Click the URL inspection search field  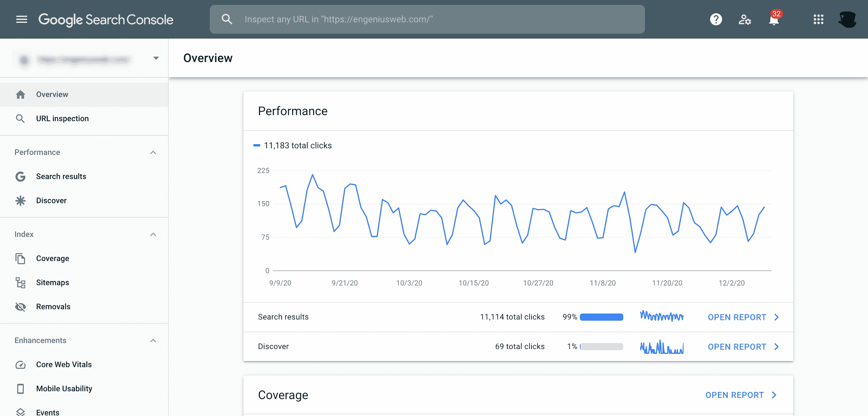click(427, 19)
